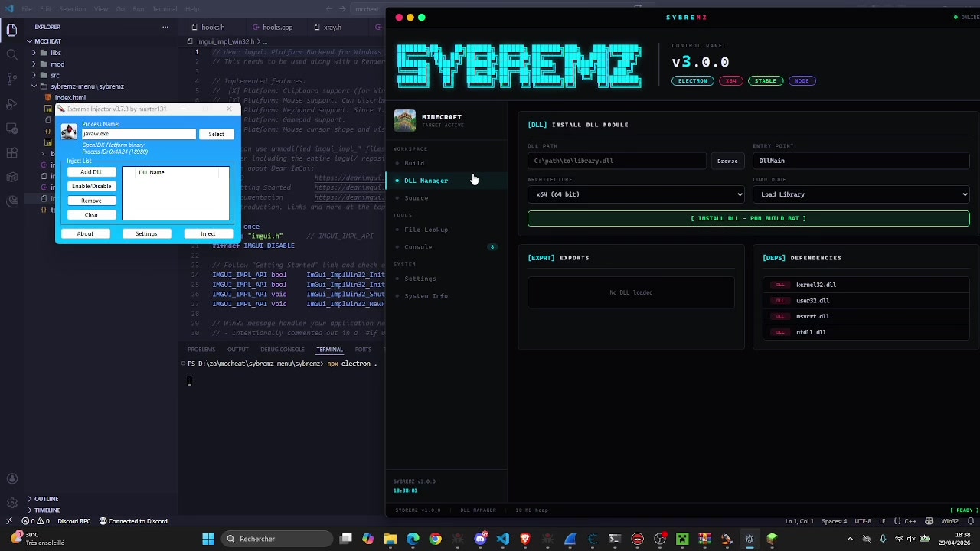
Task: Click the VS Code notifications bell icon
Action: (x=970, y=521)
